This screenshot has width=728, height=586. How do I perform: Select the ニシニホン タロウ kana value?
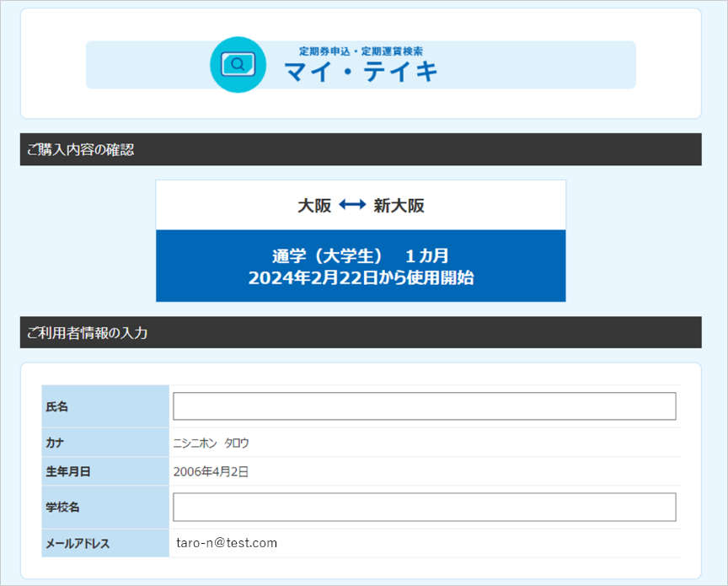[211, 443]
